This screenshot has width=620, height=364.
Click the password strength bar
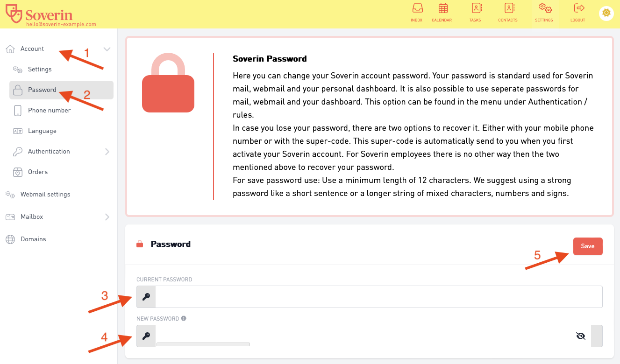click(x=203, y=344)
